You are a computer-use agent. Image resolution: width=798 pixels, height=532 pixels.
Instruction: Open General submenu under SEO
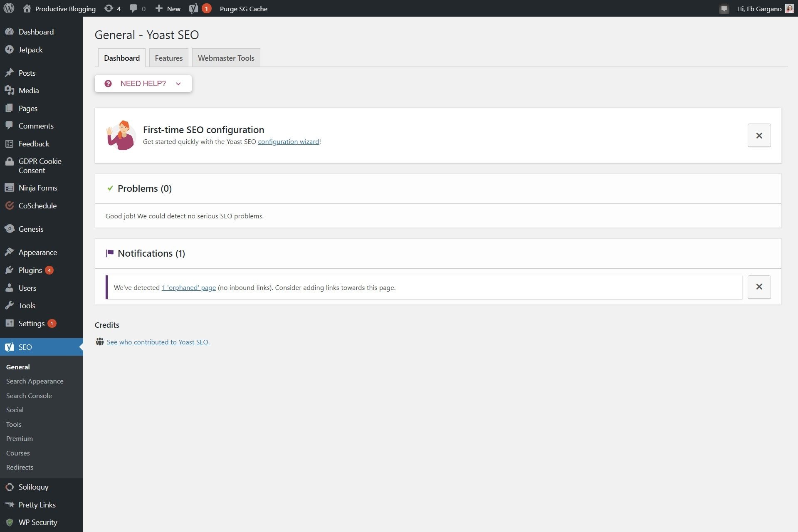18,367
